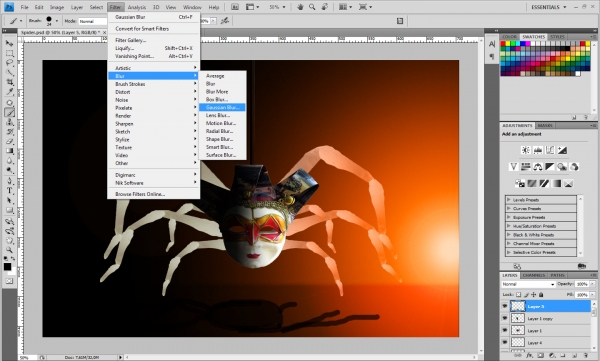Switch to the Styles tab
This screenshot has width=600, height=361.
pyautogui.click(x=557, y=37)
